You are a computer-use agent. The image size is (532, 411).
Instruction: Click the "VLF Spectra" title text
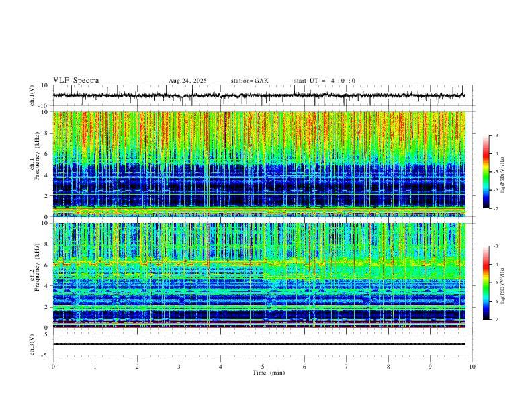[x=76, y=81]
